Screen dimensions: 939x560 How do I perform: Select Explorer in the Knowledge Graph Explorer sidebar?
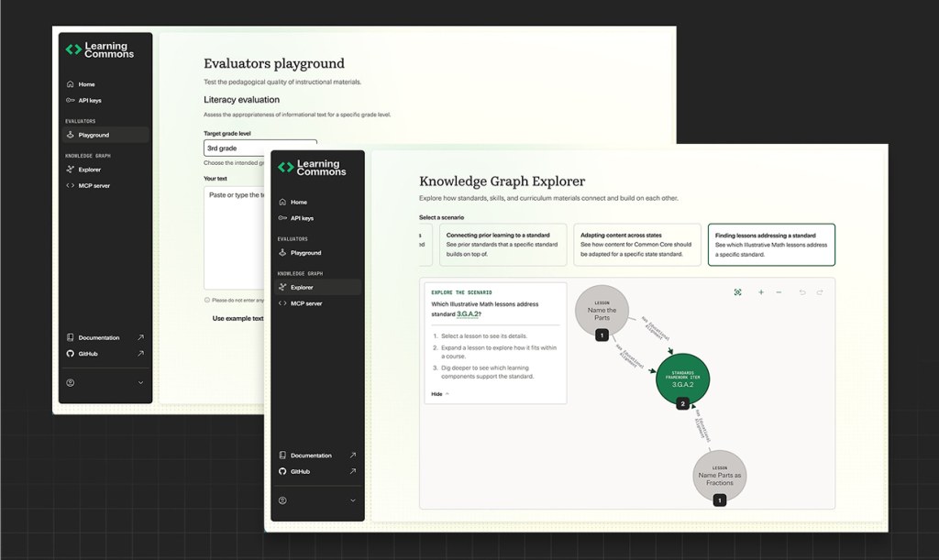pyautogui.click(x=317, y=287)
